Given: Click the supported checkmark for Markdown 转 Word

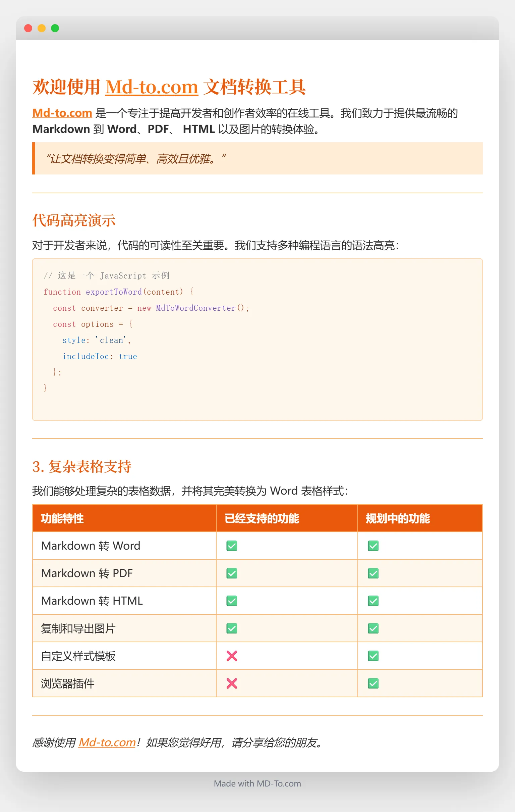Looking at the screenshot, I should click(x=232, y=546).
